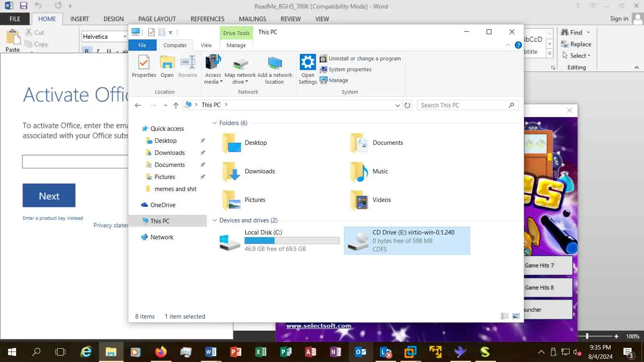This screenshot has height=362, width=644.
Task: Switch to Explorer View tab
Action: tap(206, 45)
